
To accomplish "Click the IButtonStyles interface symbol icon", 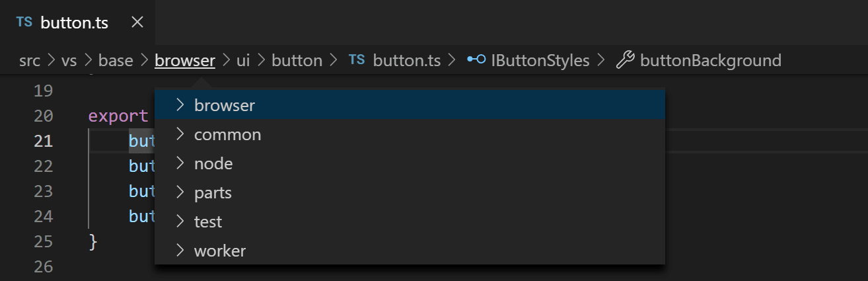I will tap(476, 60).
